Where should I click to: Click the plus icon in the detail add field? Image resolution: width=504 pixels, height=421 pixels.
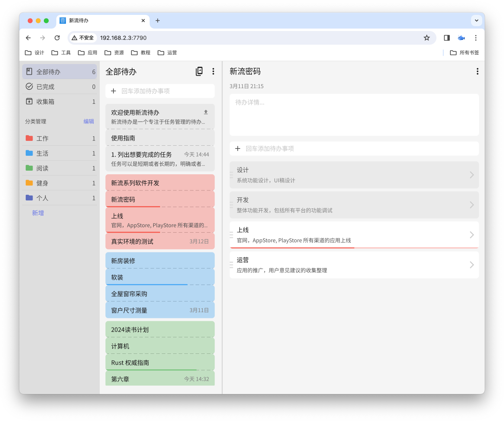tap(238, 149)
